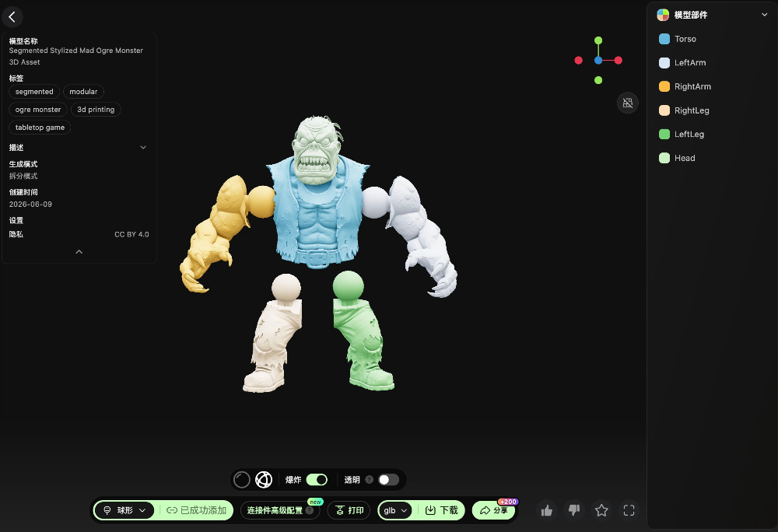Click the green ogre head in viewport
Screen dimensions: 778x532
click(x=317, y=150)
